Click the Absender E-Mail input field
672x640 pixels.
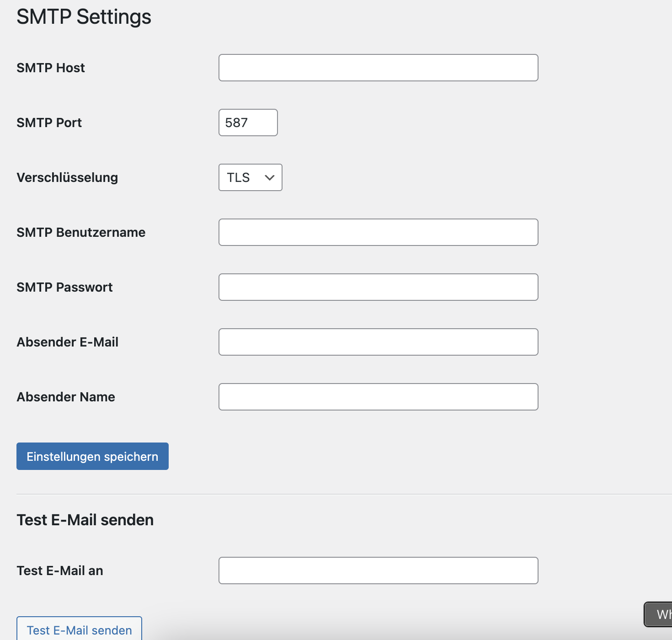pos(378,342)
